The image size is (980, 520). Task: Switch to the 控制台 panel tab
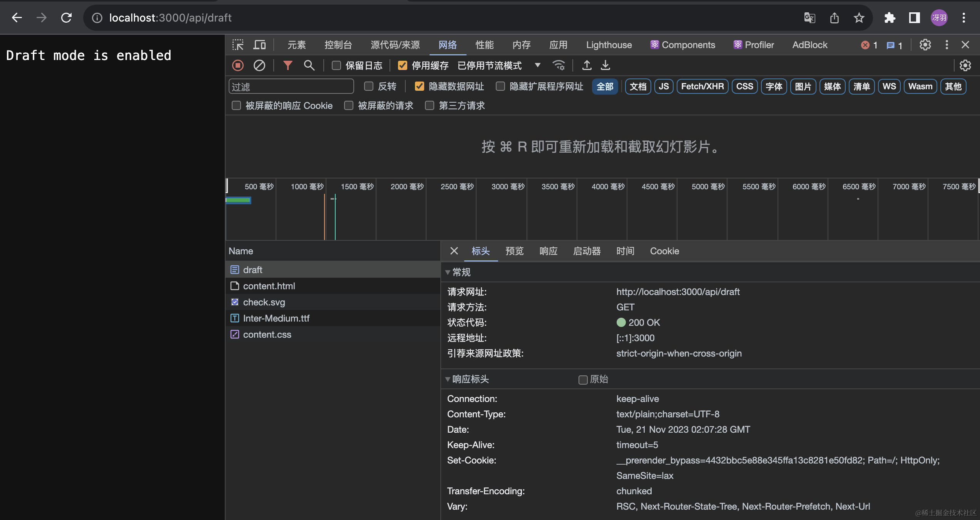[338, 45]
